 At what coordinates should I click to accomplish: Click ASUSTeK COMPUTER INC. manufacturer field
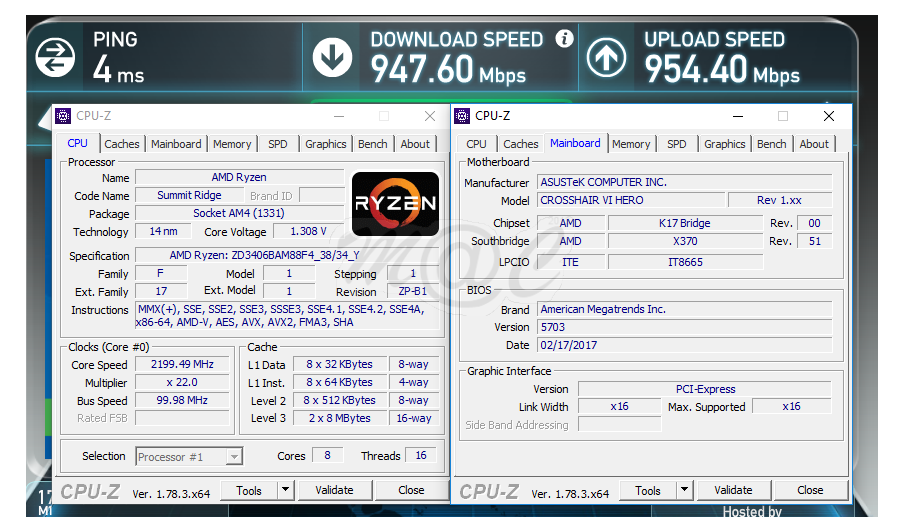(685, 182)
